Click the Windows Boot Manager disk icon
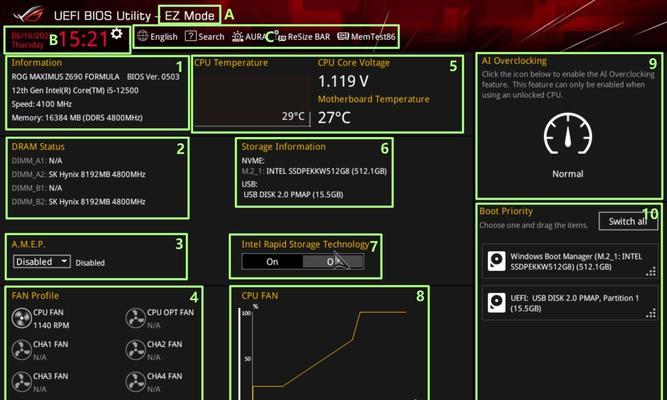The width and height of the screenshot is (667, 400). point(496,261)
